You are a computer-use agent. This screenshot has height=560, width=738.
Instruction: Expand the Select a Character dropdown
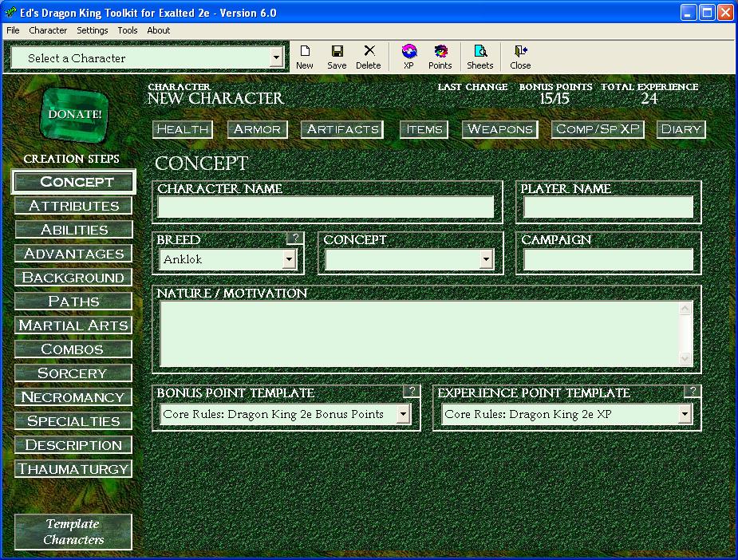[x=276, y=58]
